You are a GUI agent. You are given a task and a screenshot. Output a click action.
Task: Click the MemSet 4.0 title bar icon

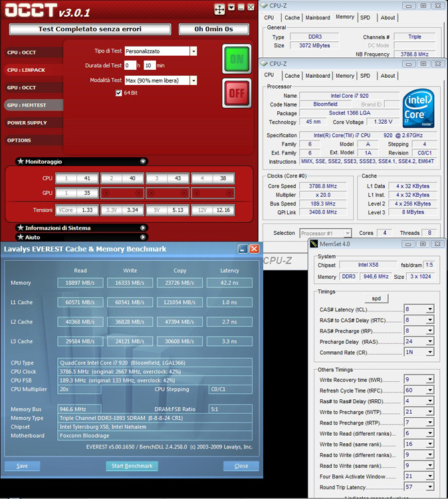pyautogui.click(x=314, y=244)
